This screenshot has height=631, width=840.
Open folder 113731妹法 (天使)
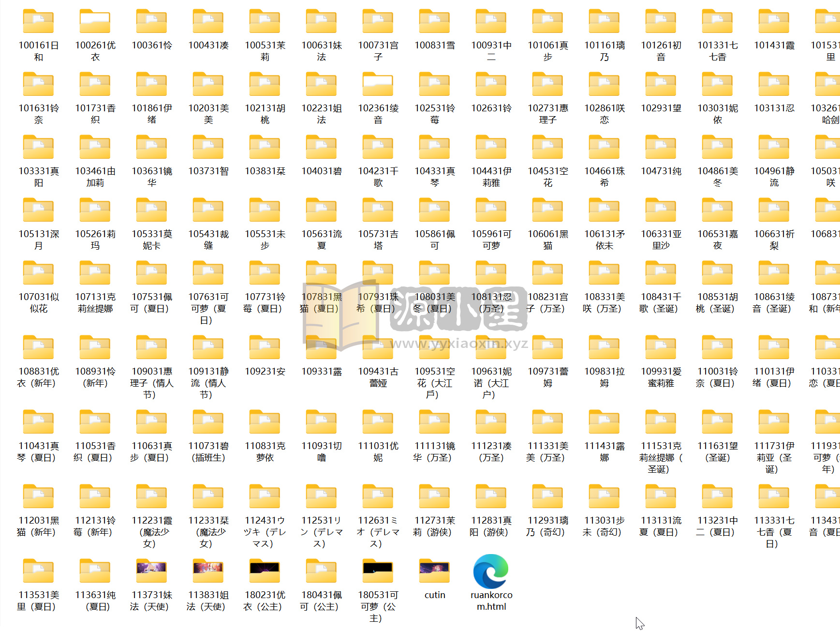(x=151, y=572)
